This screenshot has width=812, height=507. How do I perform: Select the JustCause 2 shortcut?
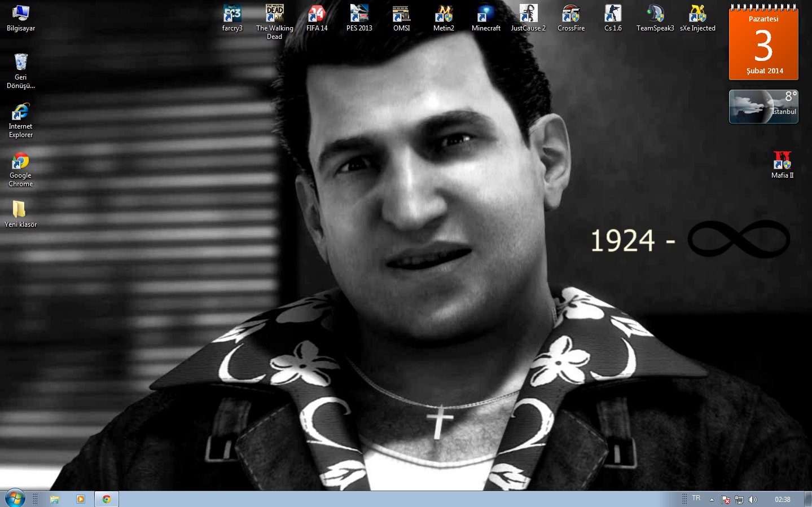[x=529, y=18]
